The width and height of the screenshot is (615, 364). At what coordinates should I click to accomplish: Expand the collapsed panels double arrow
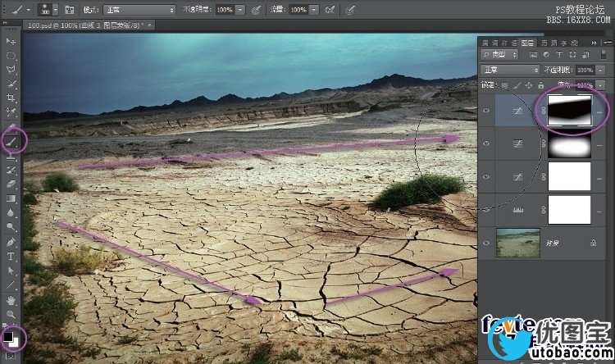coord(594,43)
